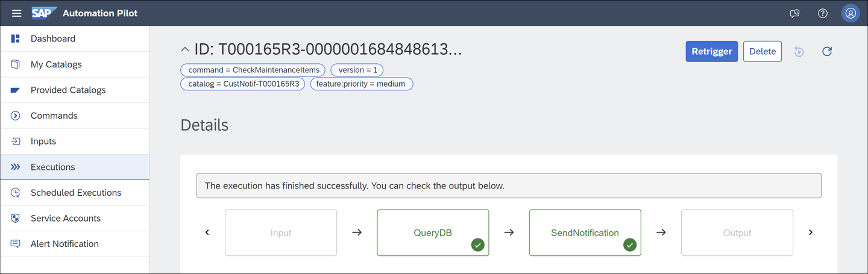The height and width of the screenshot is (274, 868).
Task: Open Commands from the sidebar
Action: 75,116
